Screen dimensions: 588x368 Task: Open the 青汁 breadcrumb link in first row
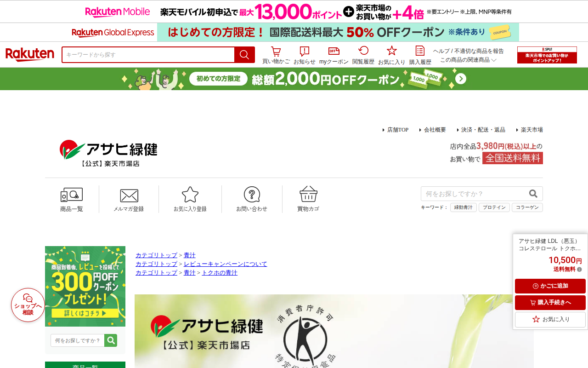coord(190,255)
